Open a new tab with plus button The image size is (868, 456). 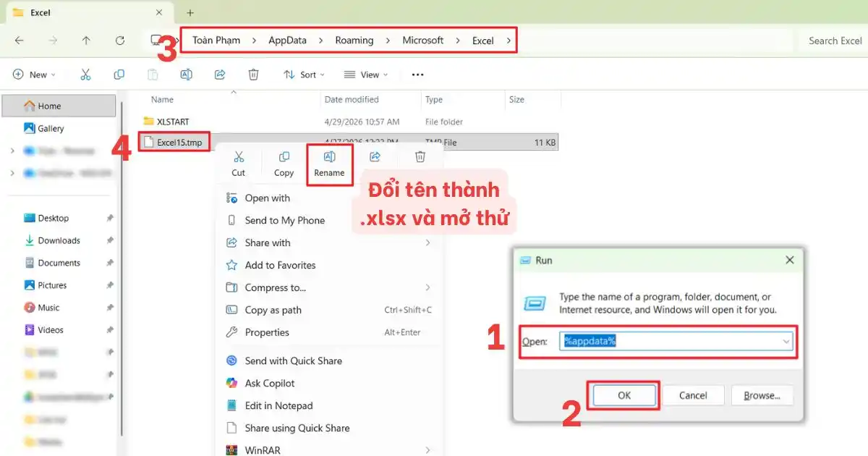(x=190, y=13)
